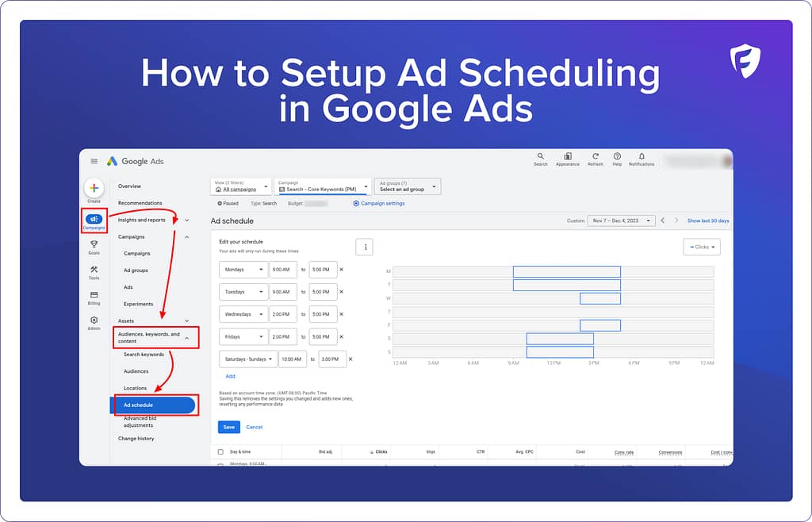Expand the Insights and reports section
Image resolution: width=812 pixels, height=522 pixels.
[187, 220]
